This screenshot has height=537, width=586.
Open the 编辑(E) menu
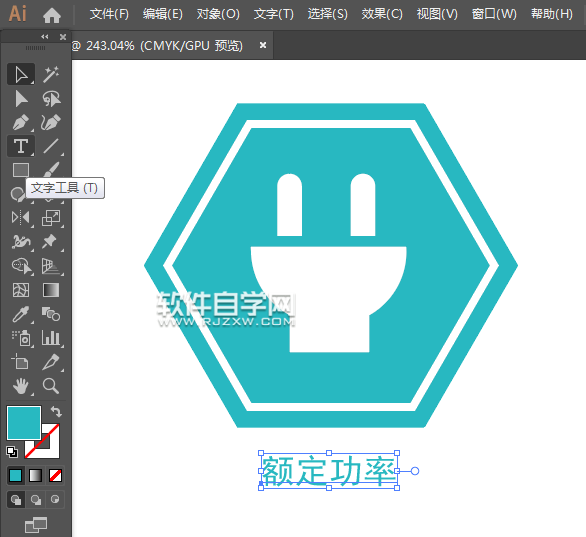163,14
